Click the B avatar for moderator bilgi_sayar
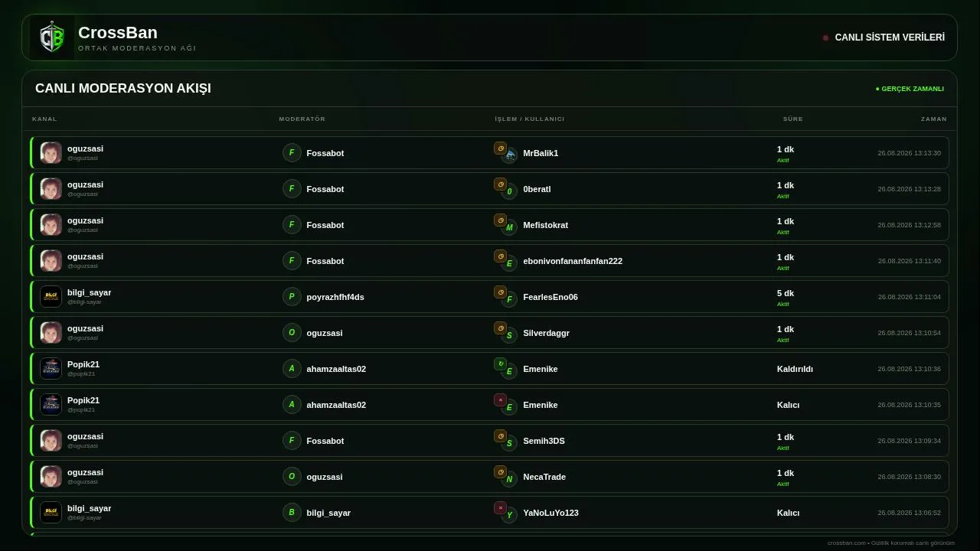Image resolution: width=980 pixels, height=551 pixels. (292, 513)
